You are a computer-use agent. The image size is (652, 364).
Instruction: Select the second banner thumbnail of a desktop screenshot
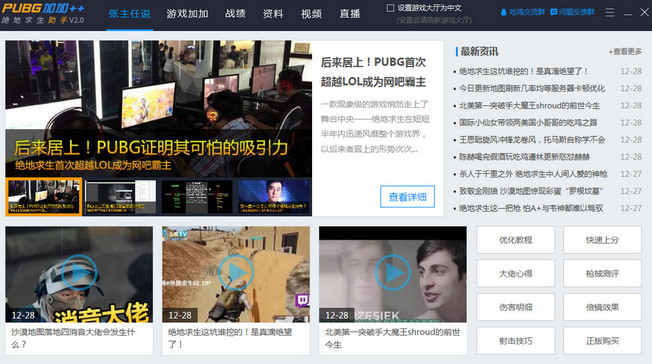121,197
